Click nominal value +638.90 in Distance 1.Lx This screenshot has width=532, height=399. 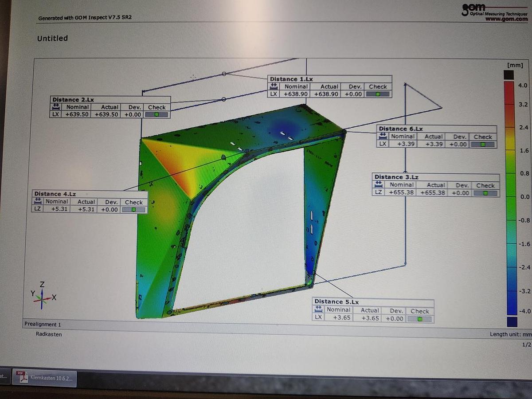(296, 94)
